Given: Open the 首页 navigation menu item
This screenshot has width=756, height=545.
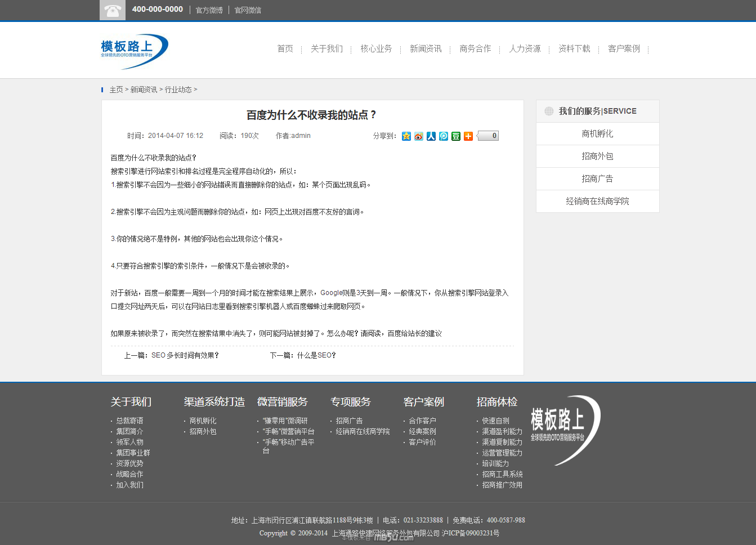Looking at the screenshot, I should click(x=285, y=49).
